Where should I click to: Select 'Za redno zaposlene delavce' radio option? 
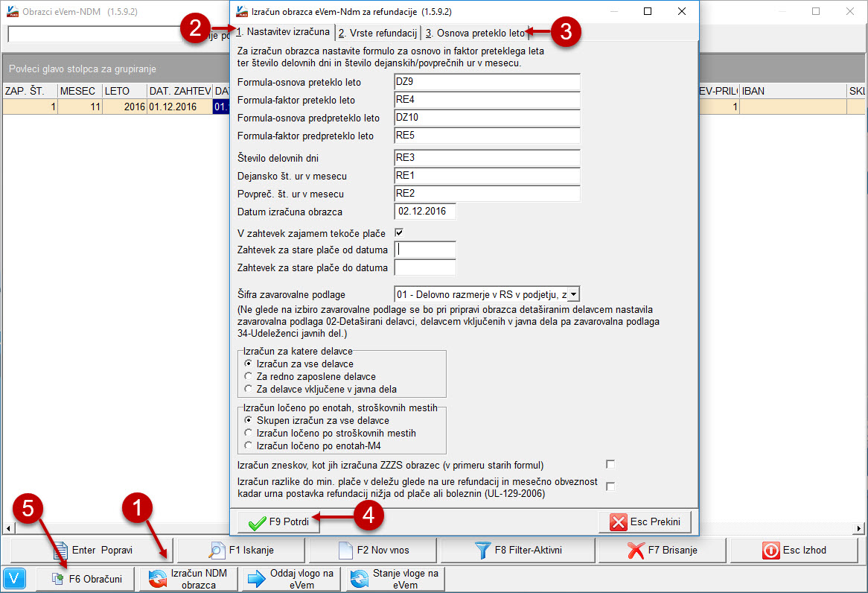click(248, 376)
